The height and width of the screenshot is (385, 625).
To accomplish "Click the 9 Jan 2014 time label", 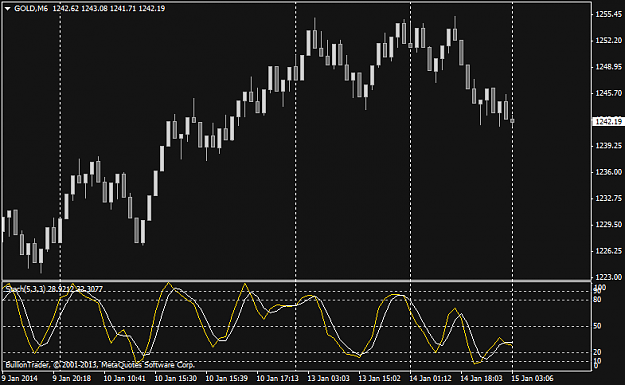I will tap(20, 378).
